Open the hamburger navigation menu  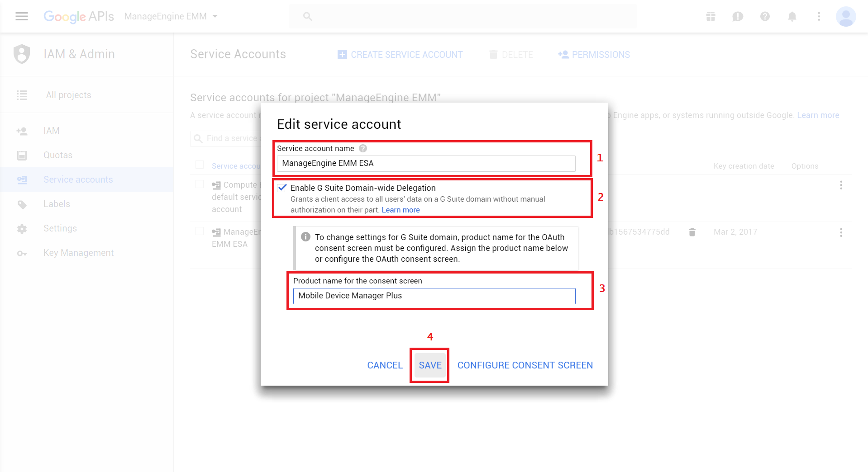point(22,16)
